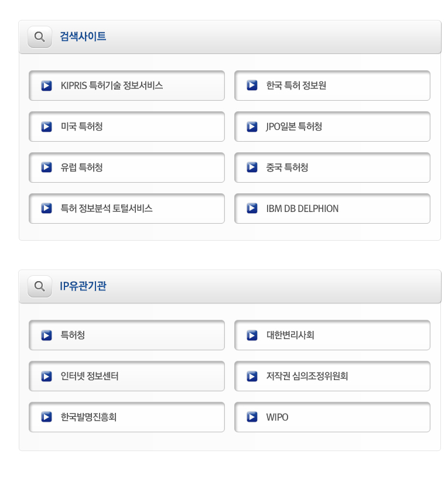Select the 검색사이트 section header
The height and width of the screenshot is (482, 448).
coord(83,37)
